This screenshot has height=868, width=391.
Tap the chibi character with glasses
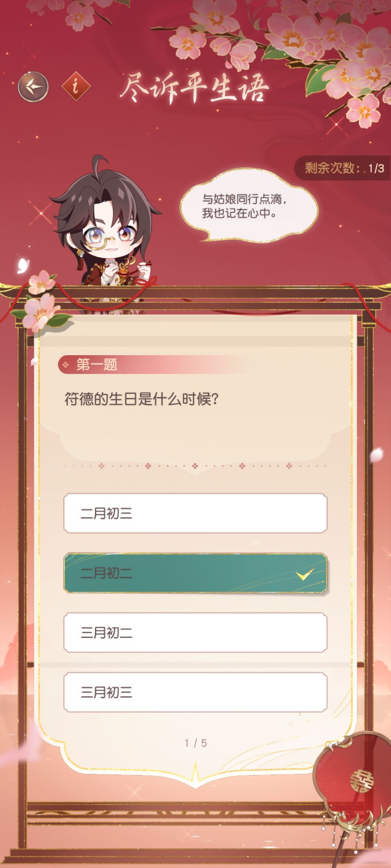point(105,231)
